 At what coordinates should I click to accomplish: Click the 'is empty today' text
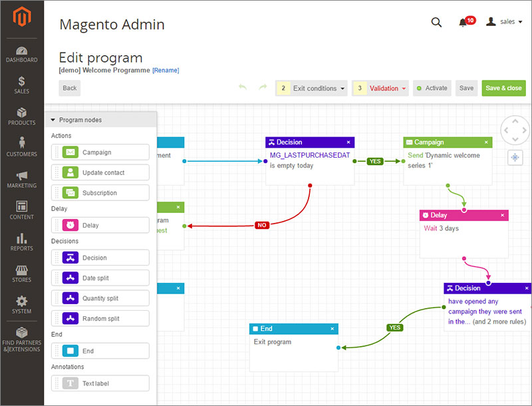click(x=291, y=166)
